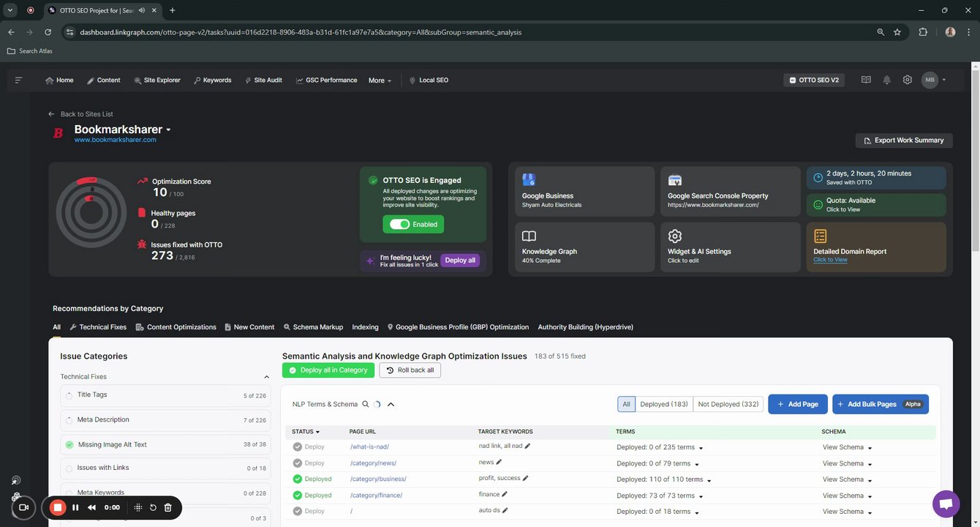This screenshot has width=980, height=527.
Task: Expand View Schema for /category/news/ row
Action: (x=870, y=464)
